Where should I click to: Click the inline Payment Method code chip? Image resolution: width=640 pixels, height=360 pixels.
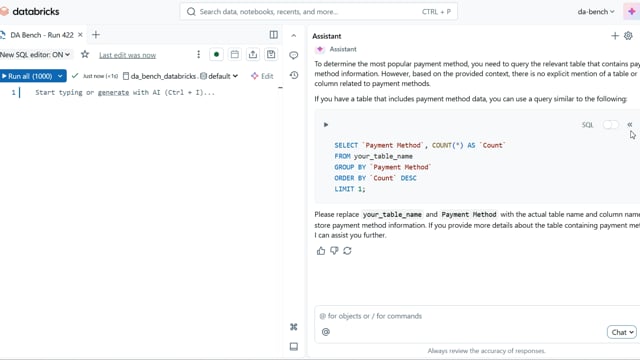pyautogui.click(x=469, y=214)
